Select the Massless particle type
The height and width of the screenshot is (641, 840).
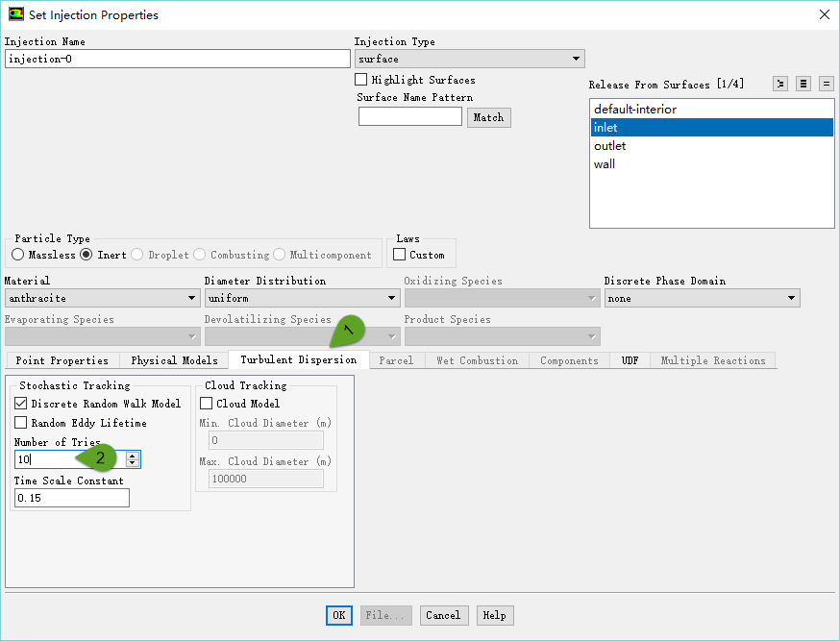(x=18, y=255)
